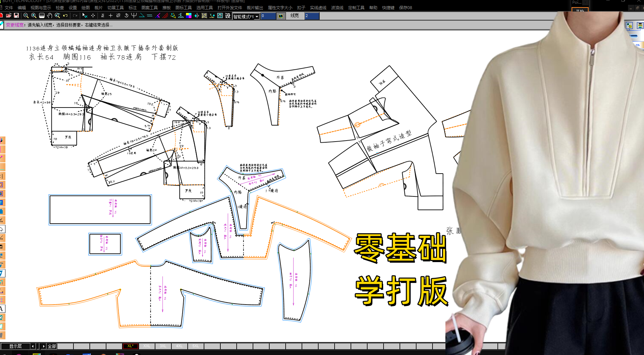The height and width of the screenshot is (355, 644).
Task: Open a file using the folder icon
Action: click(x=9, y=15)
